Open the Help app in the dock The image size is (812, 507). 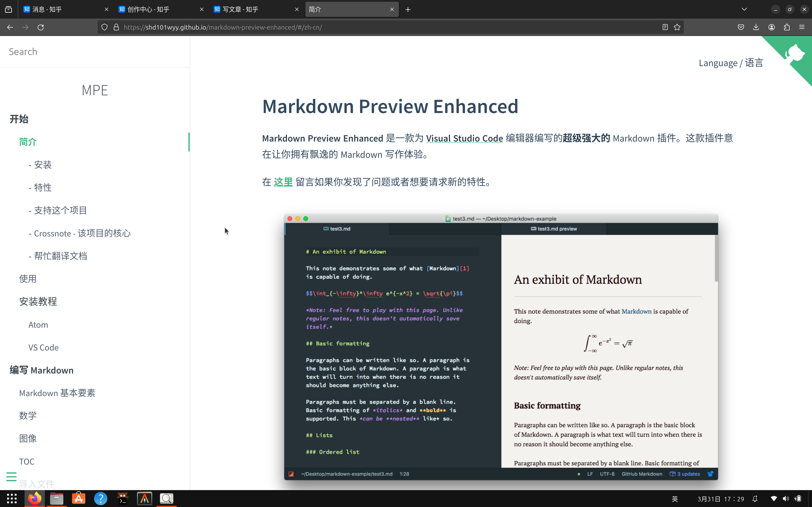101,499
